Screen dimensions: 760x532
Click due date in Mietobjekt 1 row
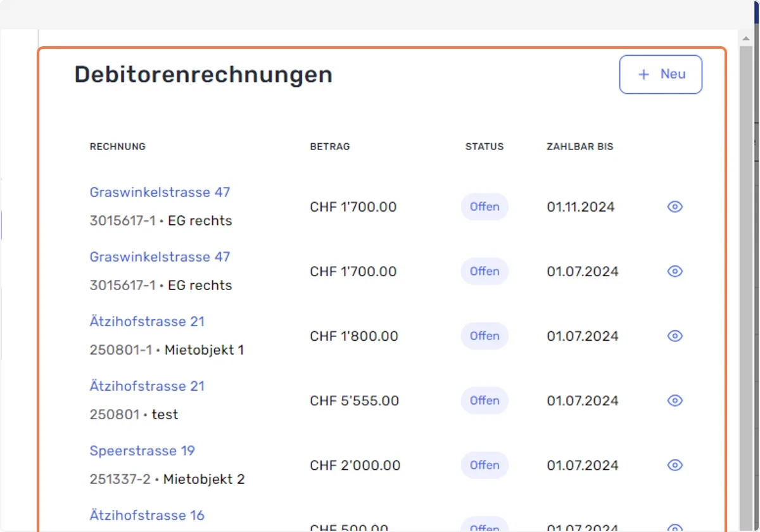[x=583, y=336]
